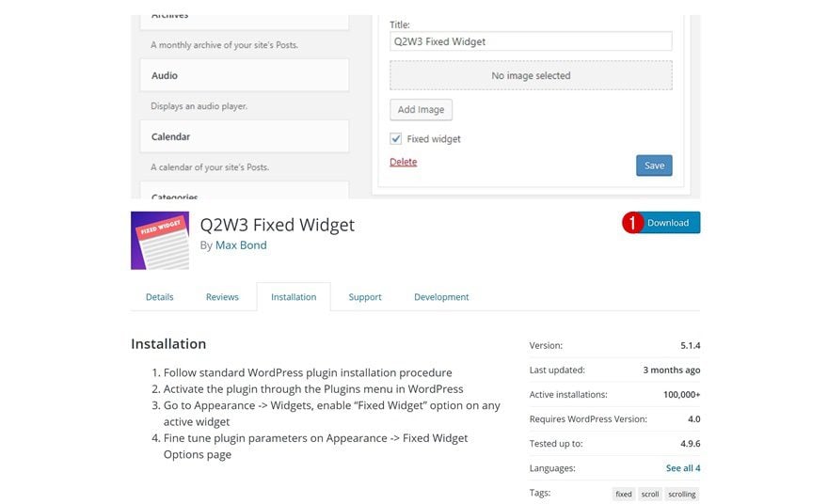Click the Q2W3 Fixed Widget plugin icon

click(x=159, y=241)
